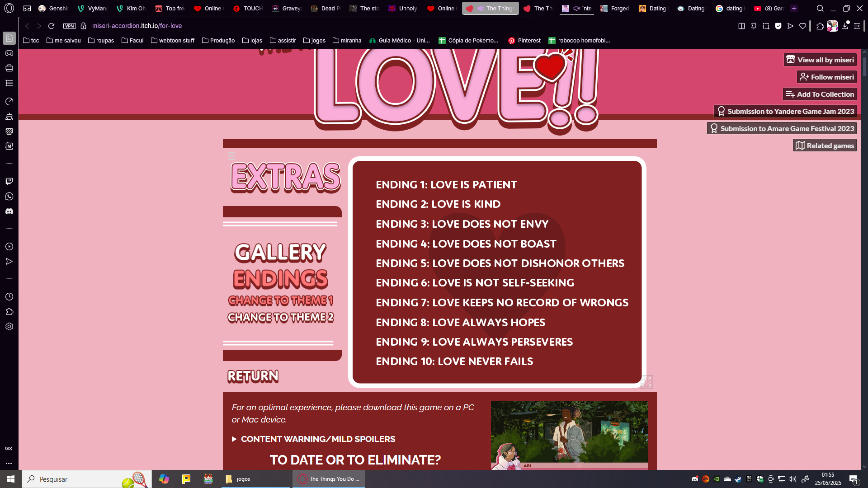Toggle the VPN badge in address bar
Screen dimensions: 868x488
[x=69, y=26]
